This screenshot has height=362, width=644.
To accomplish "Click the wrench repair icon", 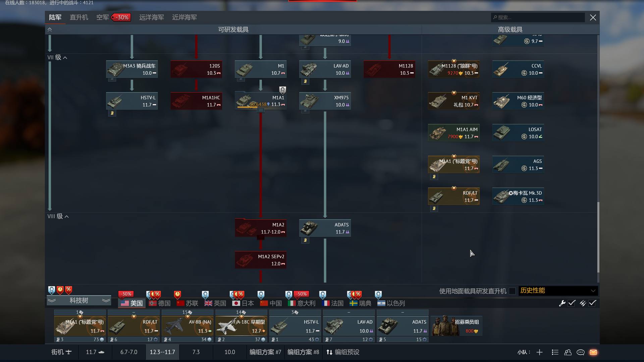I will (562, 303).
